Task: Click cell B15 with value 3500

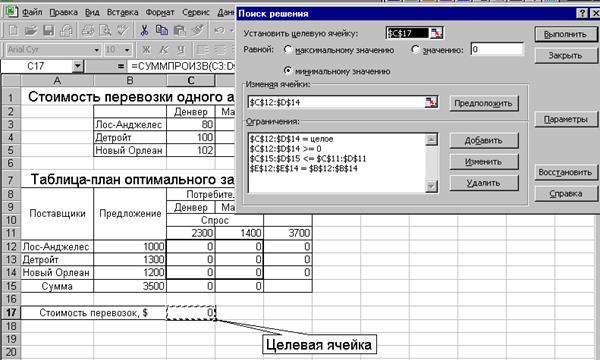Action: click(x=130, y=286)
